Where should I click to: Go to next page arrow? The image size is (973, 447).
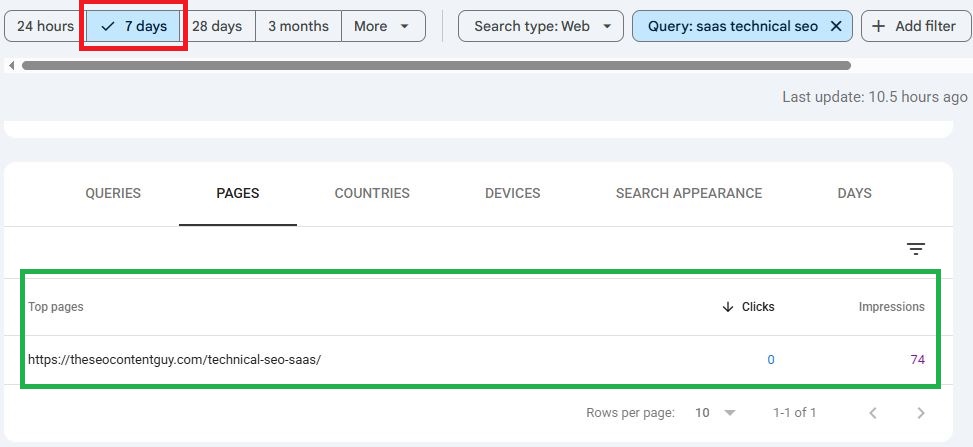[921, 413]
